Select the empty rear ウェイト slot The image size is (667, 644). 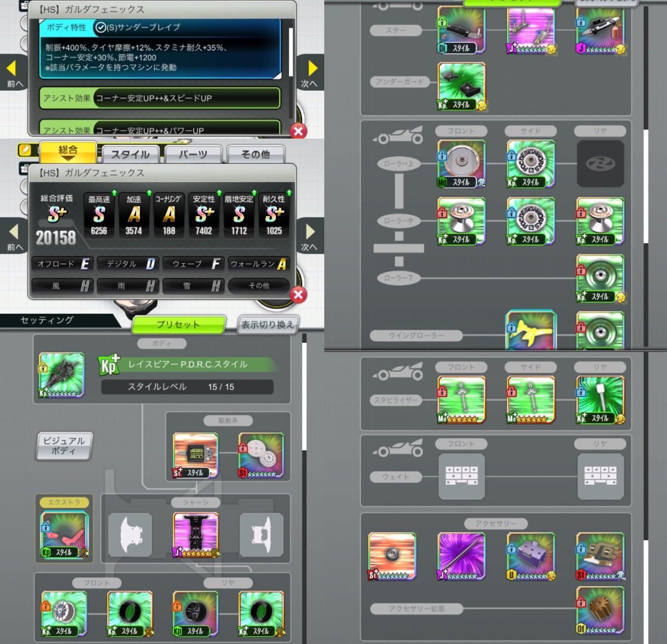pyautogui.click(x=601, y=476)
